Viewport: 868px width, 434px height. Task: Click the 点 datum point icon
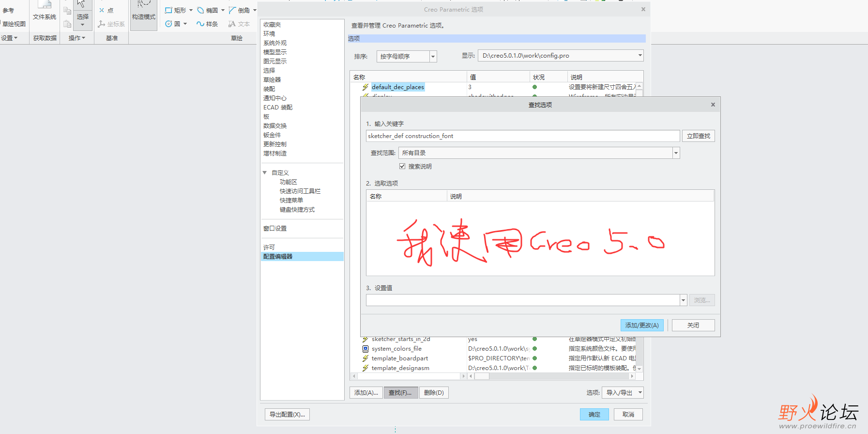point(102,10)
